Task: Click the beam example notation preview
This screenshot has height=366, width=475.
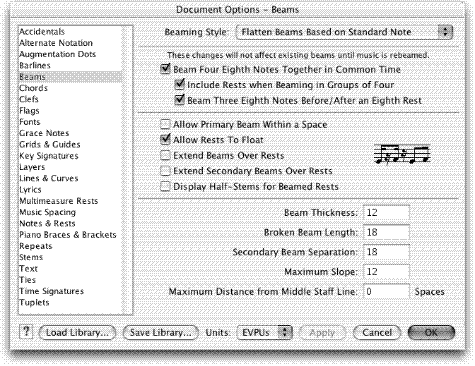Action: point(402,154)
